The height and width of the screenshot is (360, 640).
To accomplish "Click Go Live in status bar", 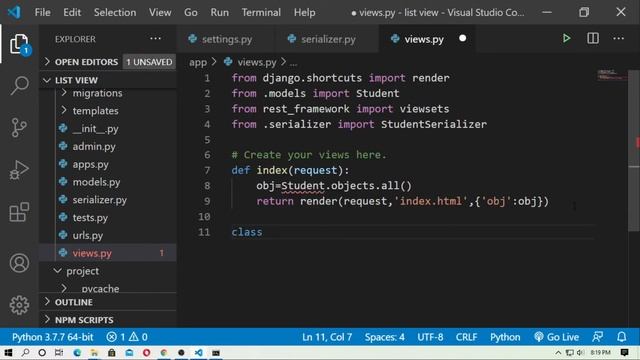I will (556, 337).
